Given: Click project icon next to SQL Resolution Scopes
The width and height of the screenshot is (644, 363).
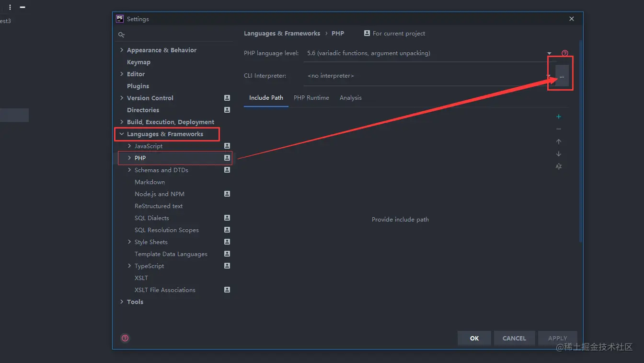Looking at the screenshot, I should coord(227,230).
